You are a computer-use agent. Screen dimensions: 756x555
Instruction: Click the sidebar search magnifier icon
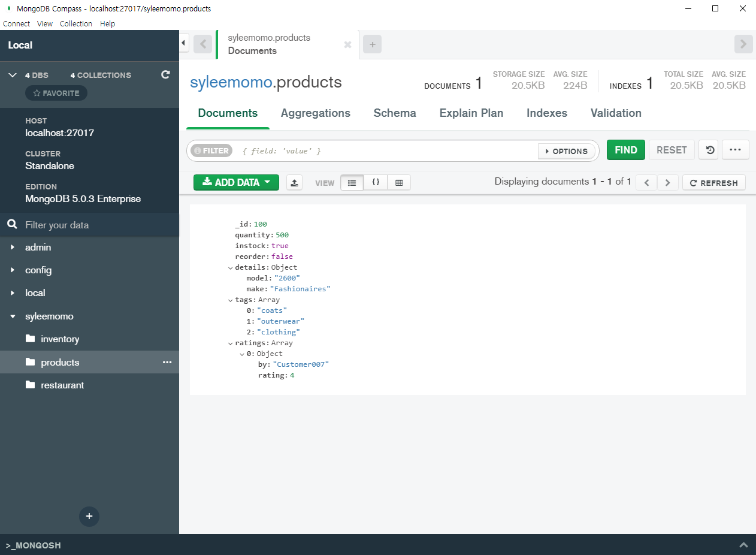click(x=11, y=225)
